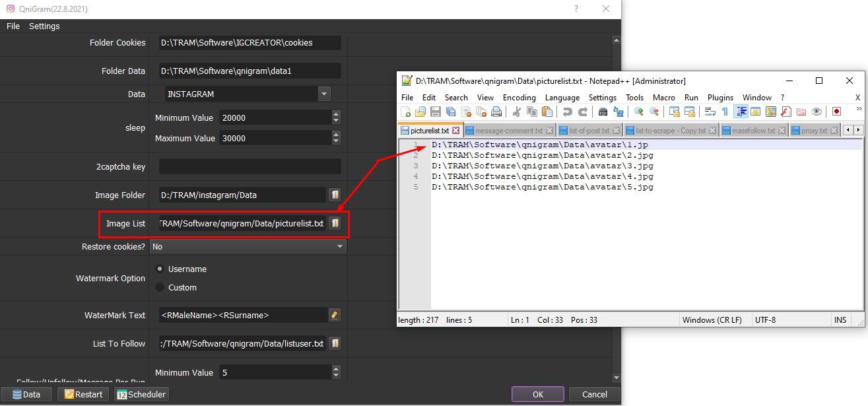The height and width of the screenshot is (406, 868).
Task: Increase sleep Minimum Value with up arrow
Action: pyautogui.click(x=336, y=114)
